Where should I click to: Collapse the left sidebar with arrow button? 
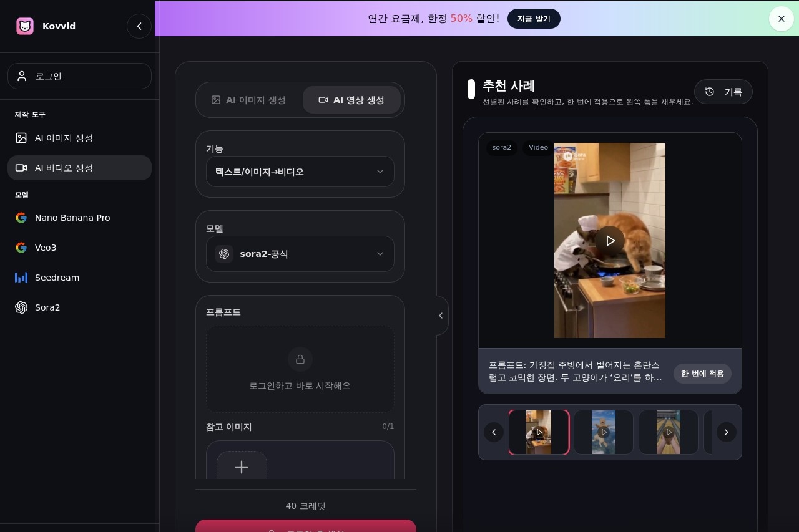coord(139,26)
